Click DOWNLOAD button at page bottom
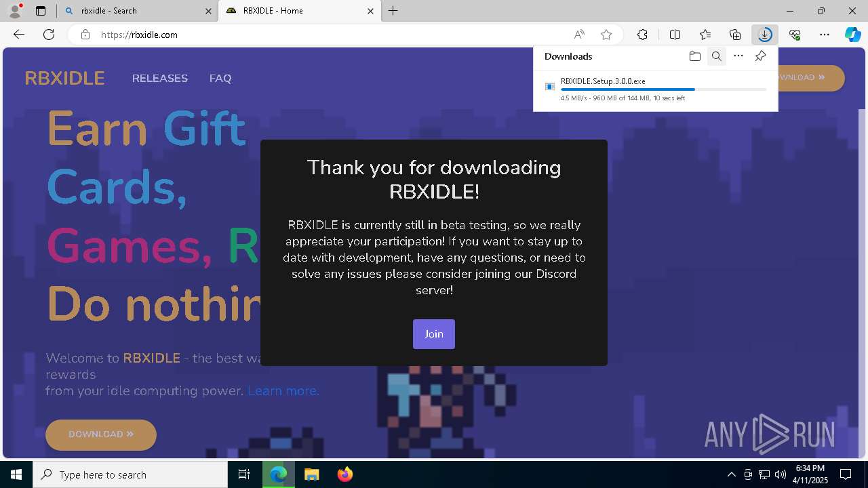Screen dimensions: 868x488 101,434
